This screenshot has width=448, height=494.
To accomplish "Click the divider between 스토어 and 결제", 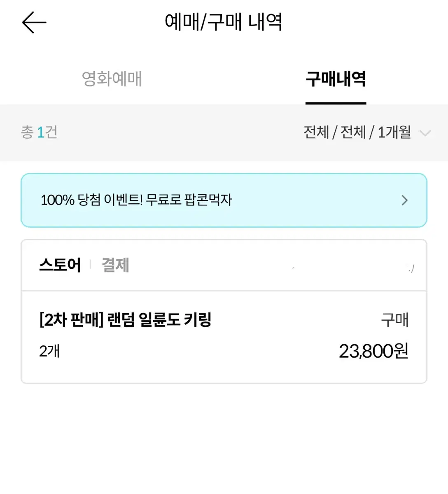I will click(90, 265).
